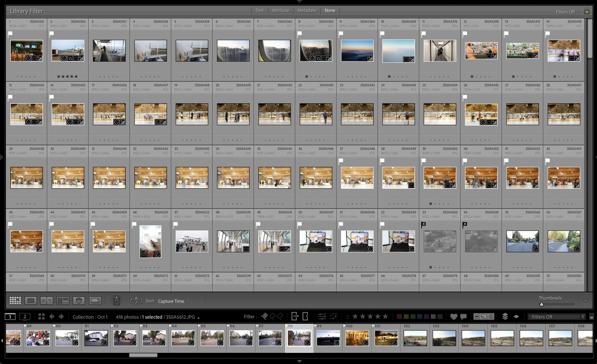Filter by stacked photos layers icon
This screenshot has height=364, width=597.
coord(505,316)
